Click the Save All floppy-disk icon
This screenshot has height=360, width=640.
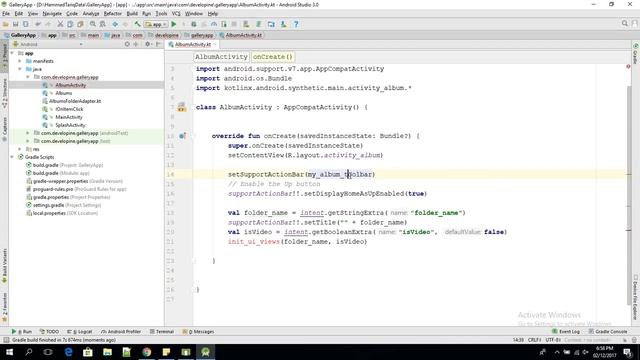16,24
